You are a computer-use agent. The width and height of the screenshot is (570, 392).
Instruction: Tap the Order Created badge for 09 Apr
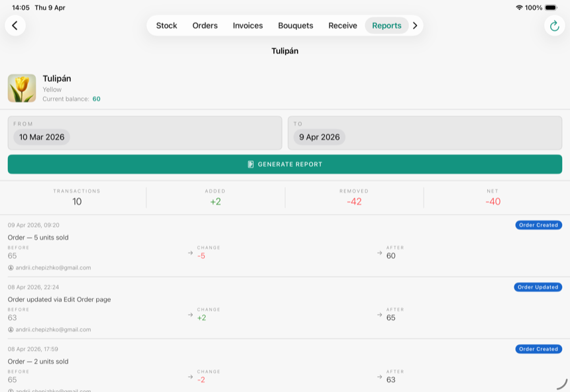(538, 225)
